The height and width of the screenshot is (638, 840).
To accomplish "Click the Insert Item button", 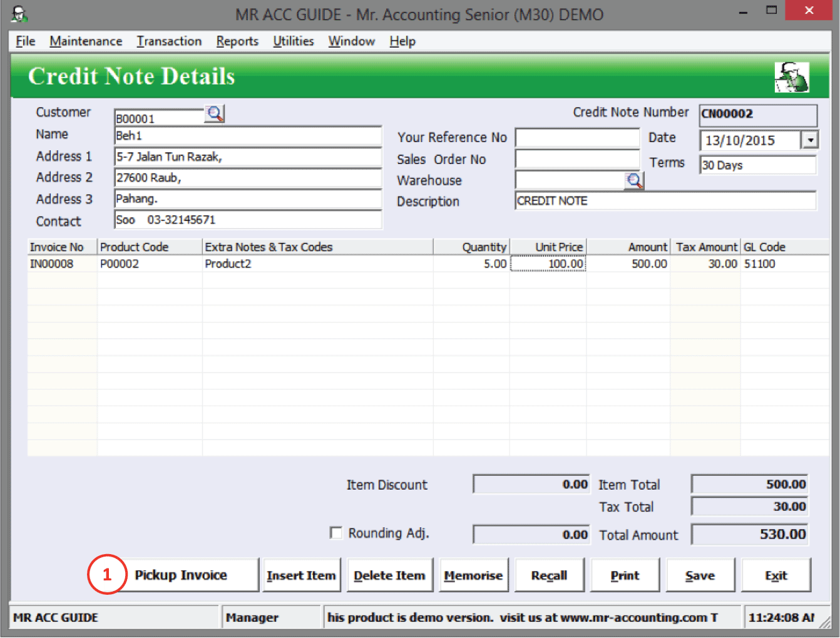I will click(301, 575).
